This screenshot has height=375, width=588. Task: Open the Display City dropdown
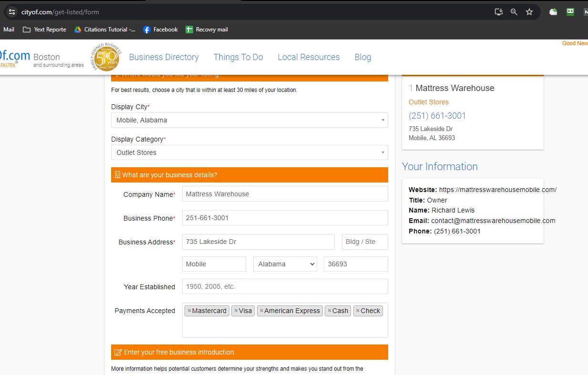point(249,120)
